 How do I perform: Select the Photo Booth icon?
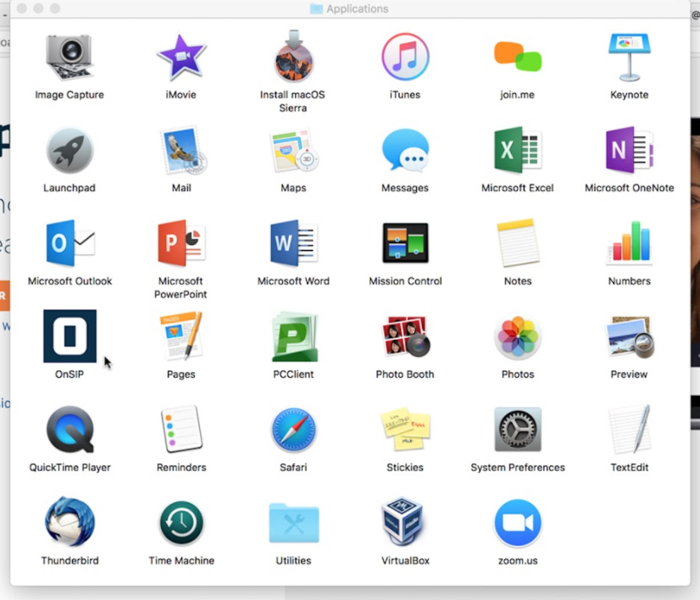[x=406, y=336]
